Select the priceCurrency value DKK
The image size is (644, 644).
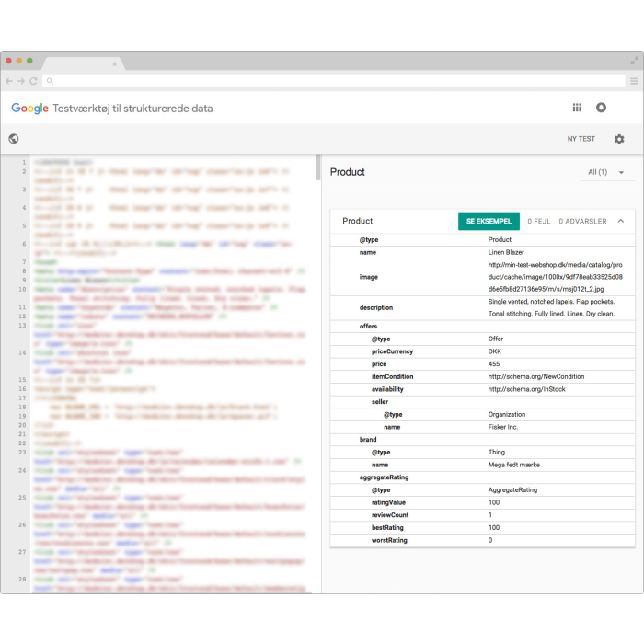tap(495, 351)
